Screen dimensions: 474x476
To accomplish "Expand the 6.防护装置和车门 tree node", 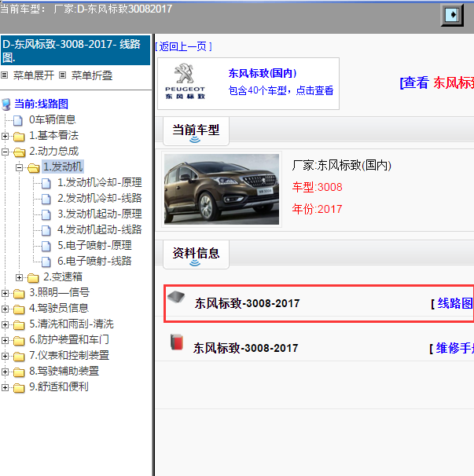I will pyautogui.click(x=5, y=341).
